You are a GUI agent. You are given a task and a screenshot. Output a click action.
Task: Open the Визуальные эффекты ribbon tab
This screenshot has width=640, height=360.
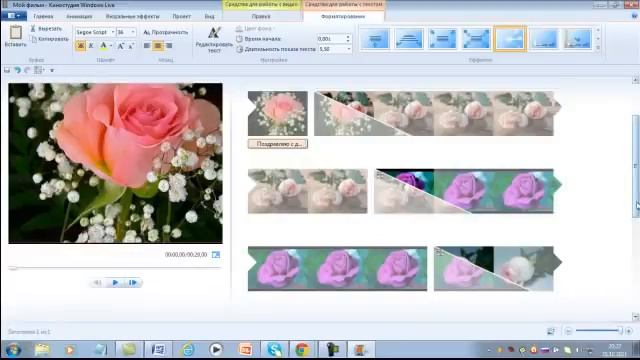point(133,16)
